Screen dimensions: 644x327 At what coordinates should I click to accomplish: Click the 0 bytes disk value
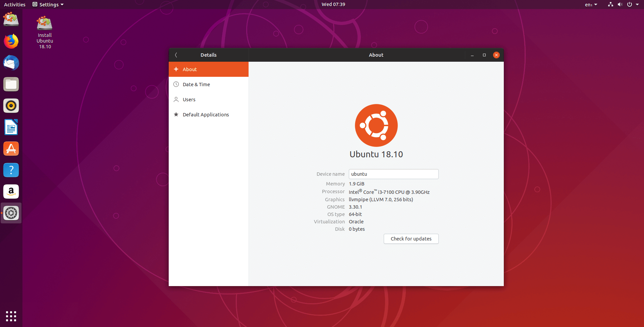click(357, 229)
